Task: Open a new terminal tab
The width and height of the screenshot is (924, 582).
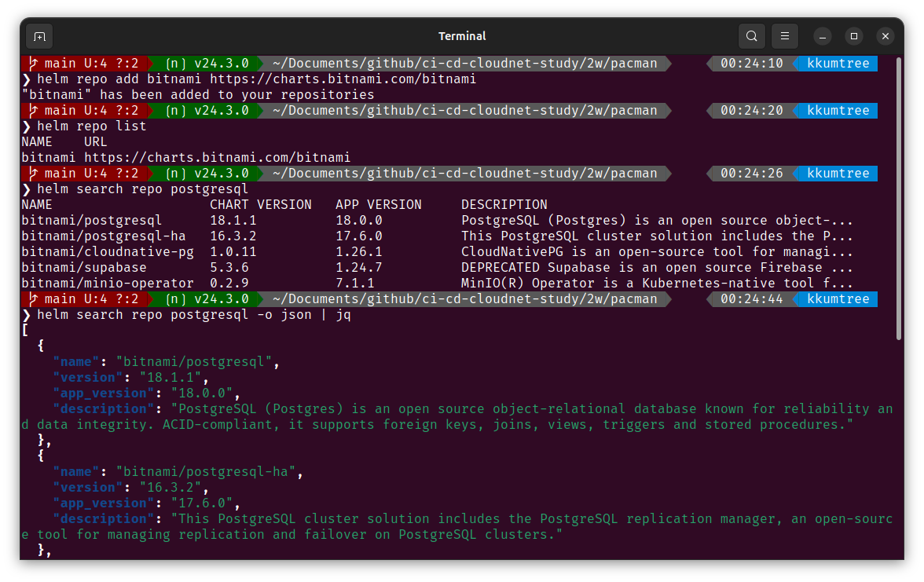Action: coord(39,36)
